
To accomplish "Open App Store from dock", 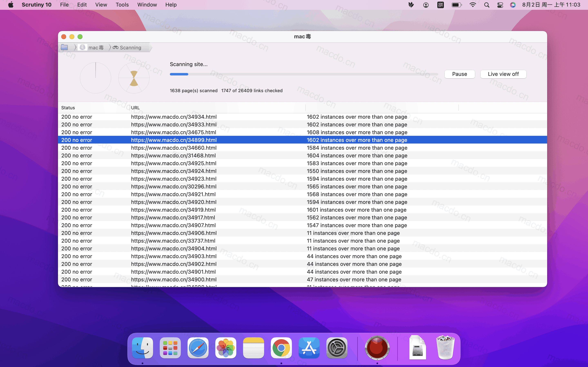I will pyautogui.click(x=309, y=348).
